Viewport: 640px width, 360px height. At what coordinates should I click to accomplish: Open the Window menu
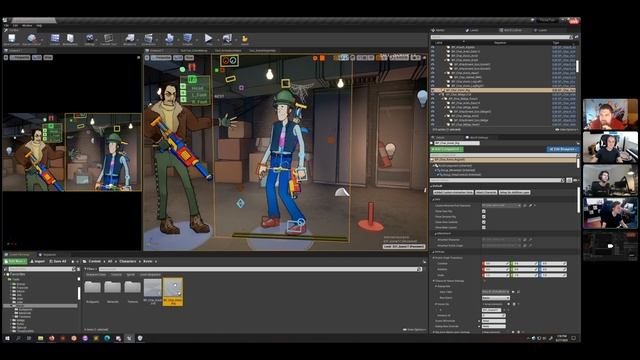pyautogui.click(x=27, y=25)
